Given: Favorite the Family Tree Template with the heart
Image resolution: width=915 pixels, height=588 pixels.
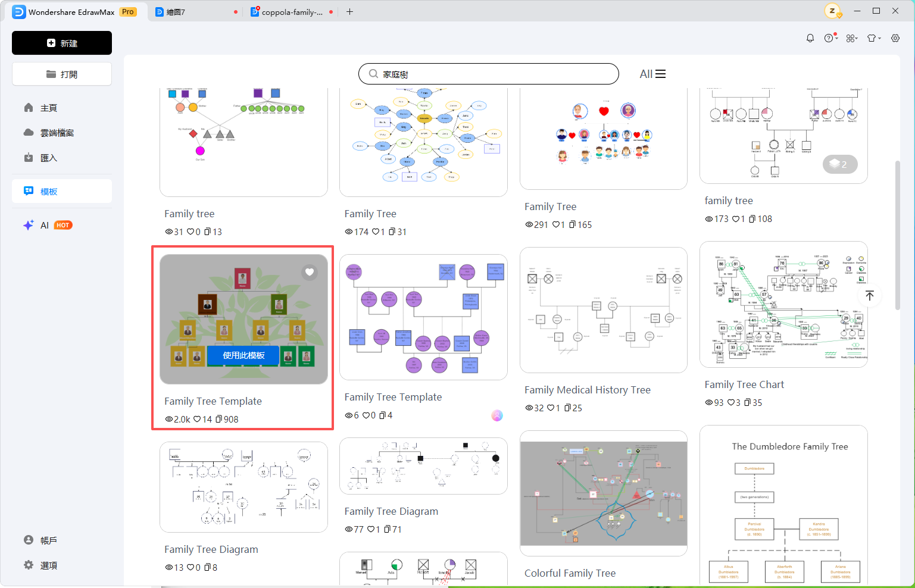Looking at the screenshot, I should tap(310, 273).
